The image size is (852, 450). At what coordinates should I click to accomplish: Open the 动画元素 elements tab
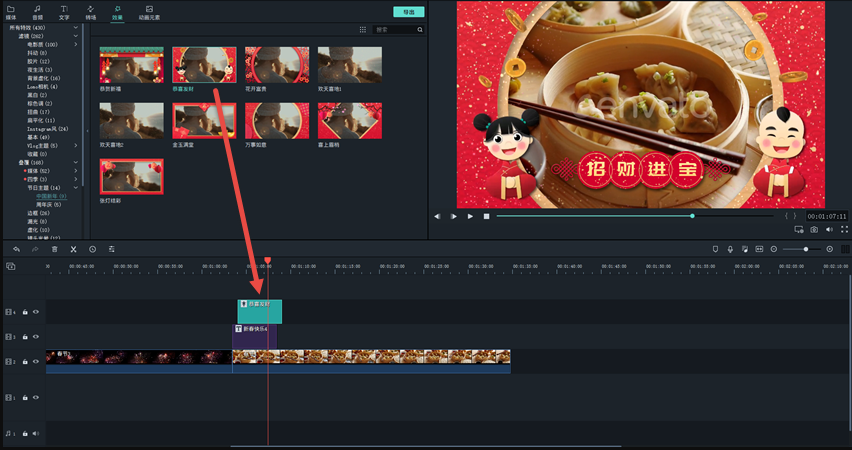(149, 12)
